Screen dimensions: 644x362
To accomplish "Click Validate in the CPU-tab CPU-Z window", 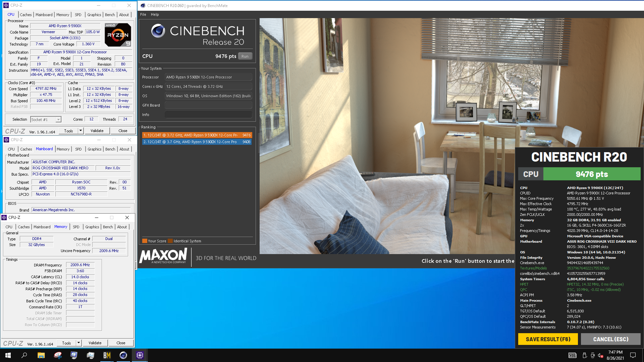I will [97, 131].
